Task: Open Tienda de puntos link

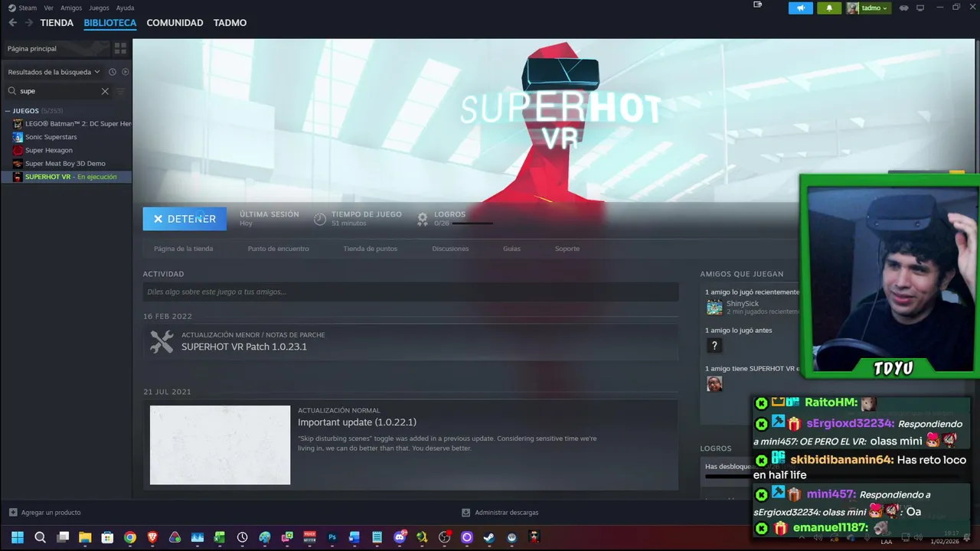Action: (371, 249)
